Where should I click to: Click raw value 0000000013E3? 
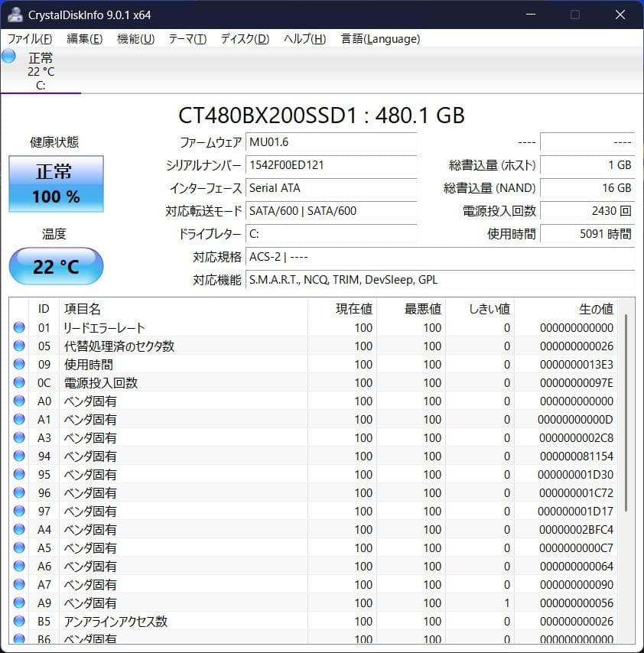(577, 365)
